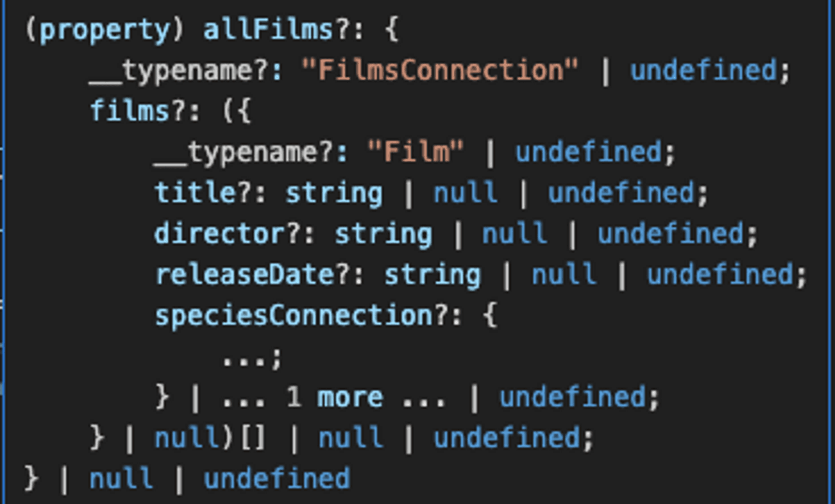The height and width of the screenshot is (504, 835).
Task: Click the releaseDate? field name
Action: [x=245, y=275]
